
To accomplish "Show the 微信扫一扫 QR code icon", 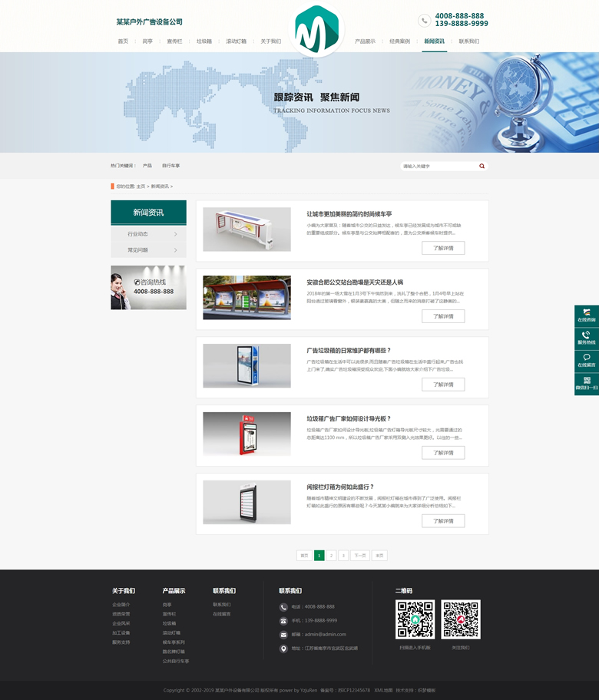I will coord(586,384).
